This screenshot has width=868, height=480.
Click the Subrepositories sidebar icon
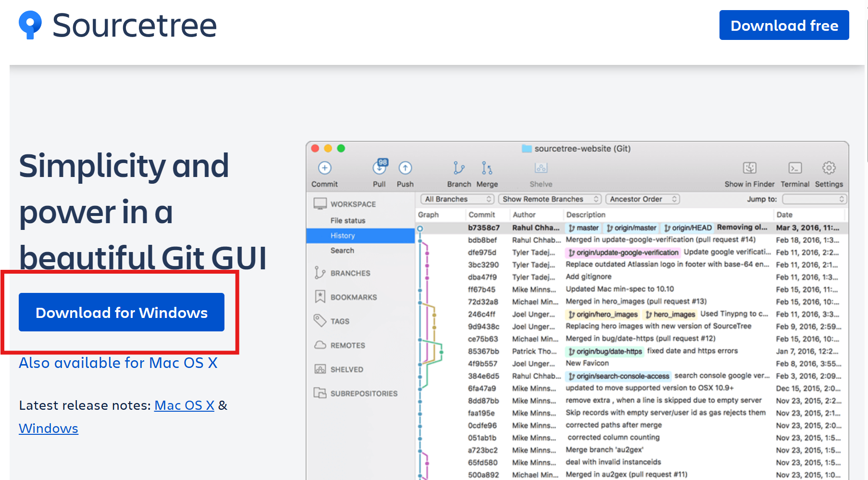click(x=320, y=393)
